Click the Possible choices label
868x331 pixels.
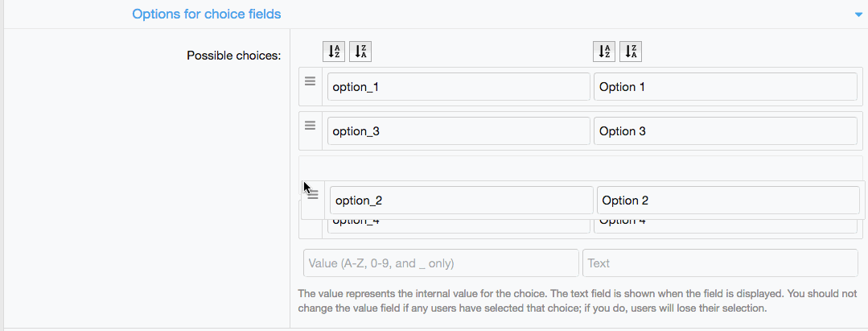[233, 56]
